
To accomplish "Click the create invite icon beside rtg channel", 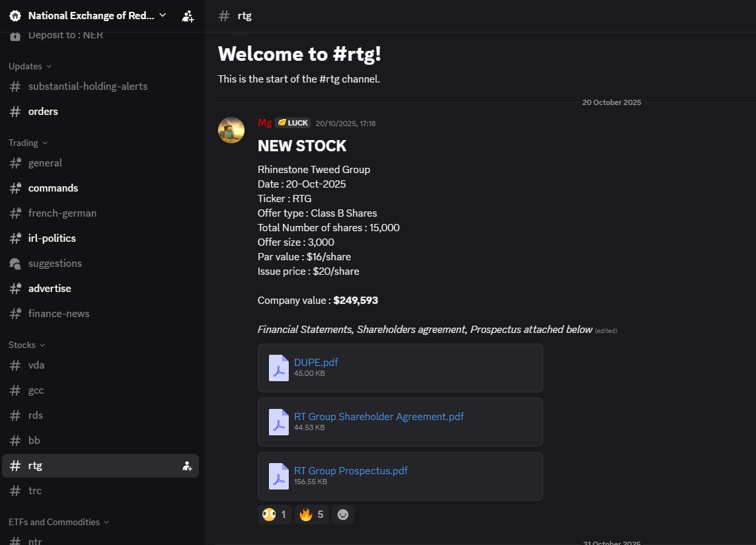I will (187, 466).
